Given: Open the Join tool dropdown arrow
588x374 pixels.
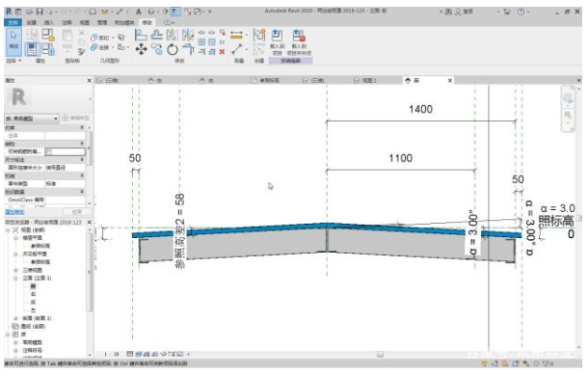Looking at the screenshot, I should pyautogui.click(x=113, y=47).
